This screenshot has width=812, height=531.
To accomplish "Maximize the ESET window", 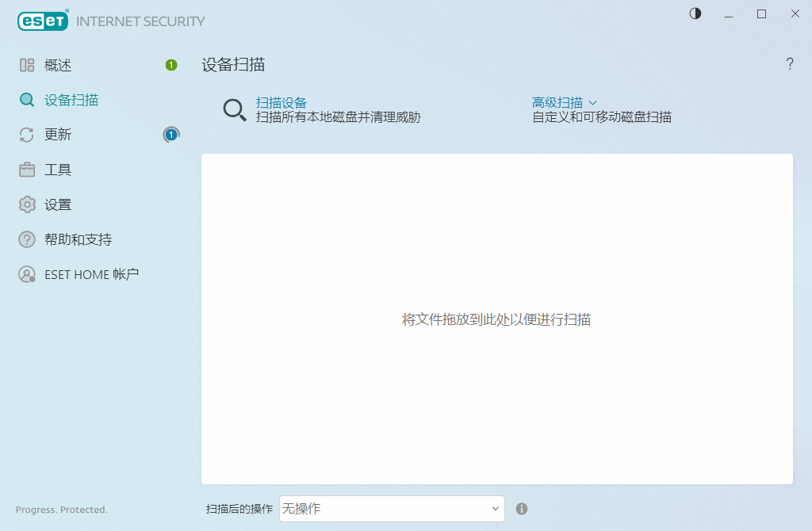I will click(x=761, y=14).
